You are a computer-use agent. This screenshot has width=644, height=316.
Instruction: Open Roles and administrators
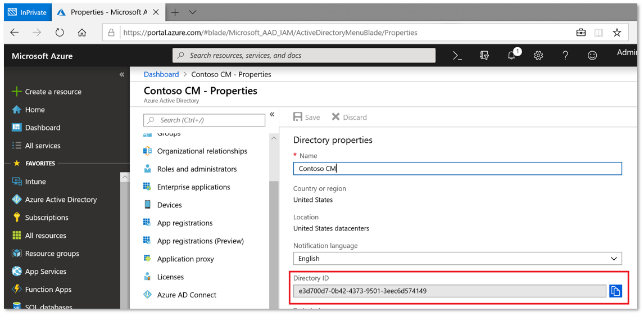(197, 169)
